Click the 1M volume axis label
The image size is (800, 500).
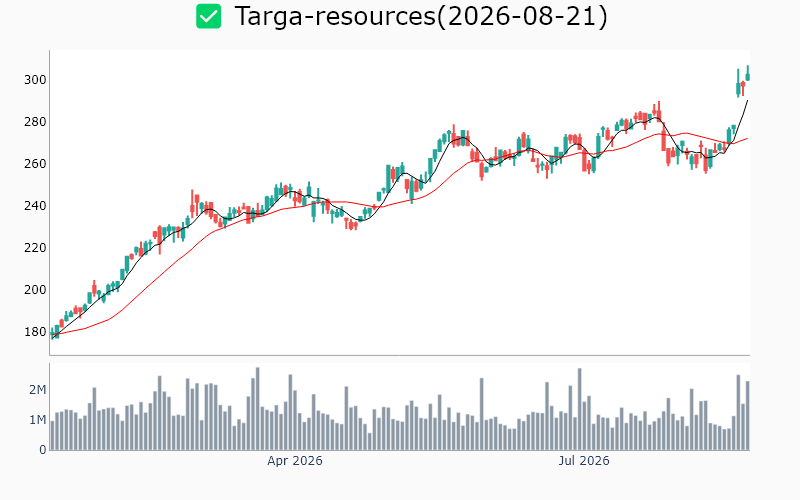(x=37, y=420)
